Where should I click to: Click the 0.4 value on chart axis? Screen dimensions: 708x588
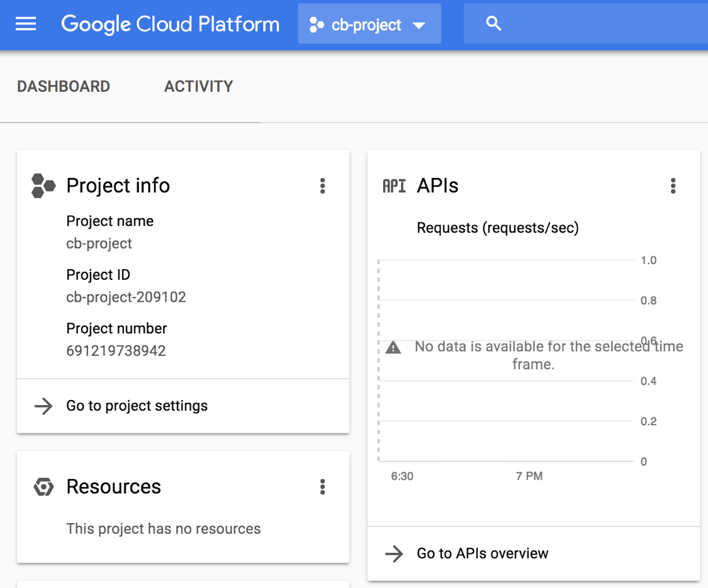coord(648,381)
